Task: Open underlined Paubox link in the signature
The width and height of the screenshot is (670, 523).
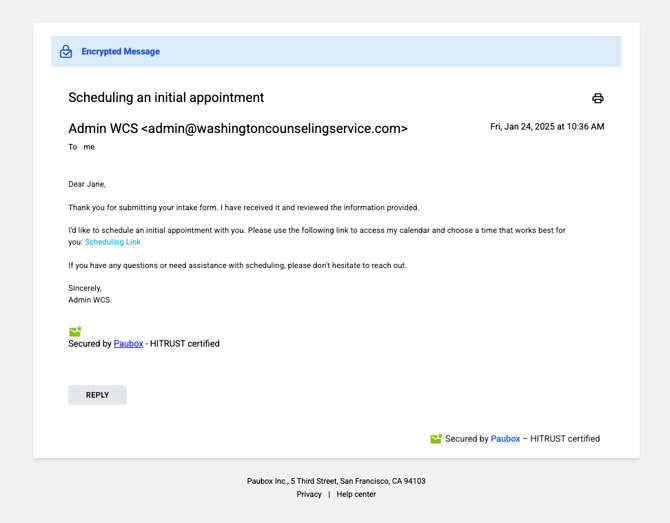Action: 128,344
